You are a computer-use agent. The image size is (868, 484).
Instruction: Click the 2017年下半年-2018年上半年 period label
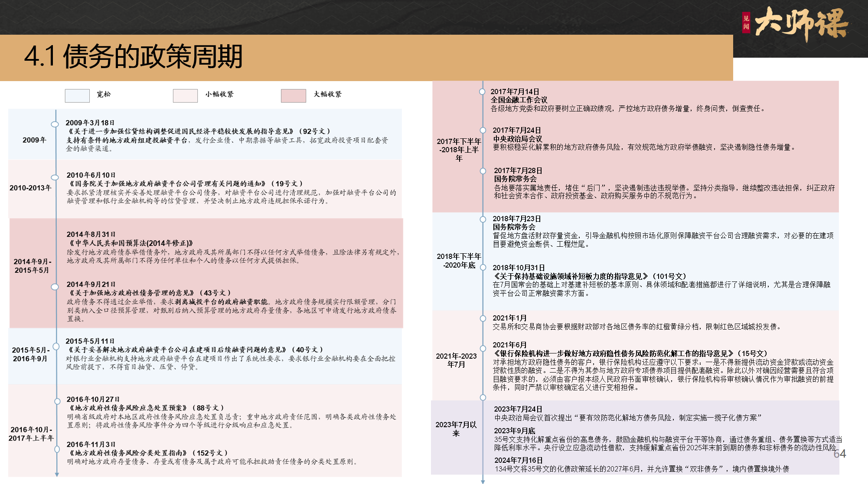point(459,150)
